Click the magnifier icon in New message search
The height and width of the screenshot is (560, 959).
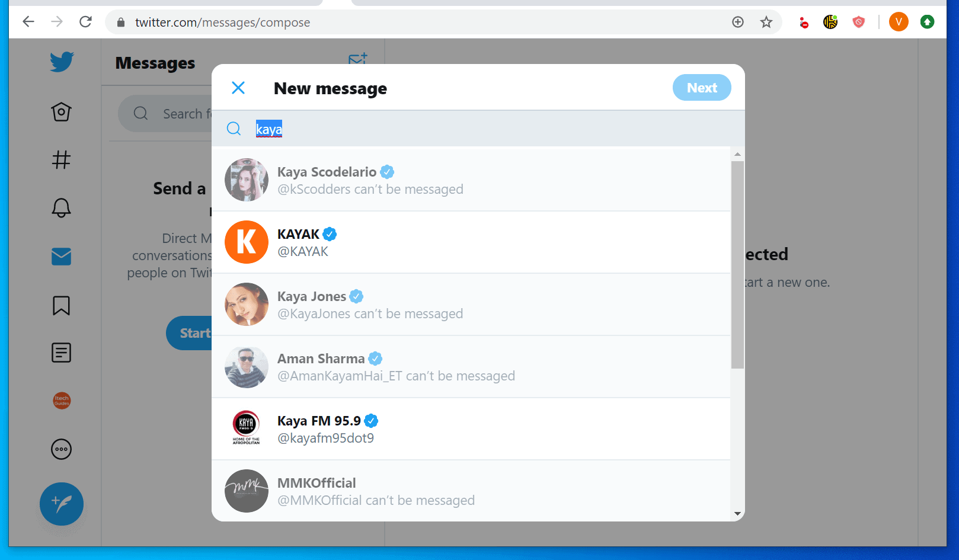coord(234,129)
